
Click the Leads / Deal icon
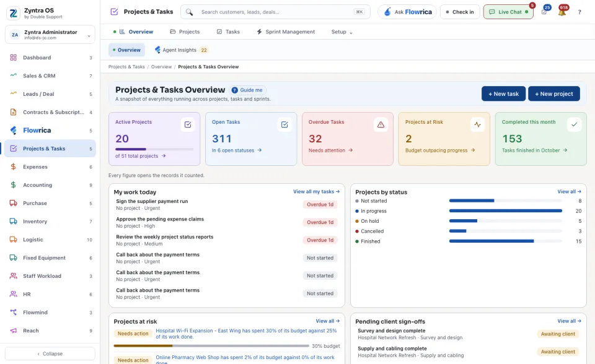tap(13, 94)
